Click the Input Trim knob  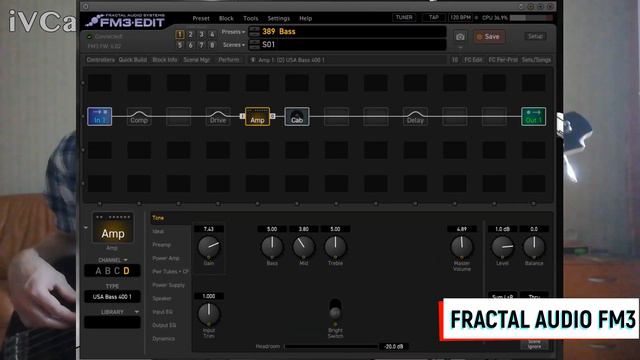[x=209, y=314]
